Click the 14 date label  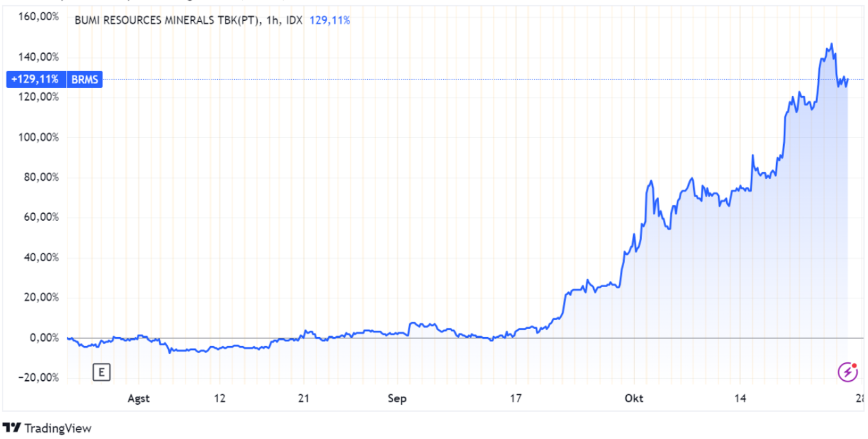click(740, 399)
